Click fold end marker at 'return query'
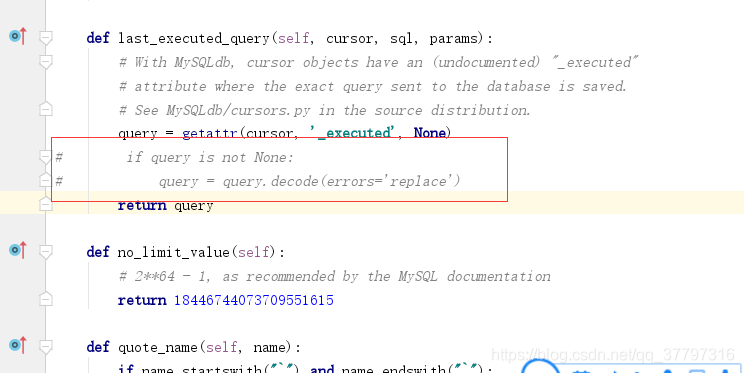This screenshot has width=744, height=373. (x=46, y=204)
